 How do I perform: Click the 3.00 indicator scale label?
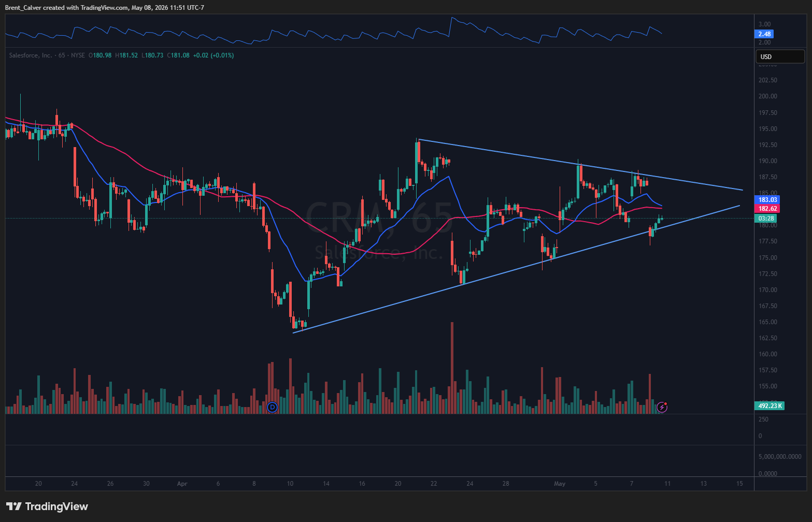click(x=764, y=24)
